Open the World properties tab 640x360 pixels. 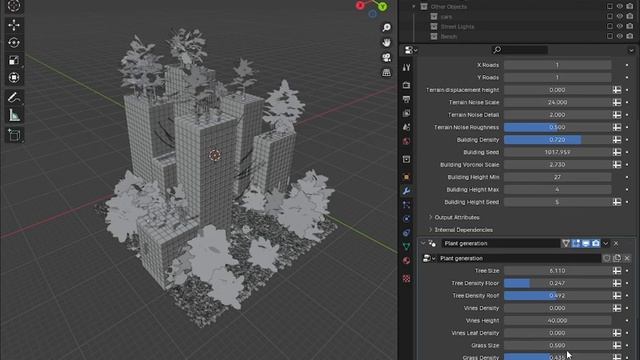pos(406,142)
